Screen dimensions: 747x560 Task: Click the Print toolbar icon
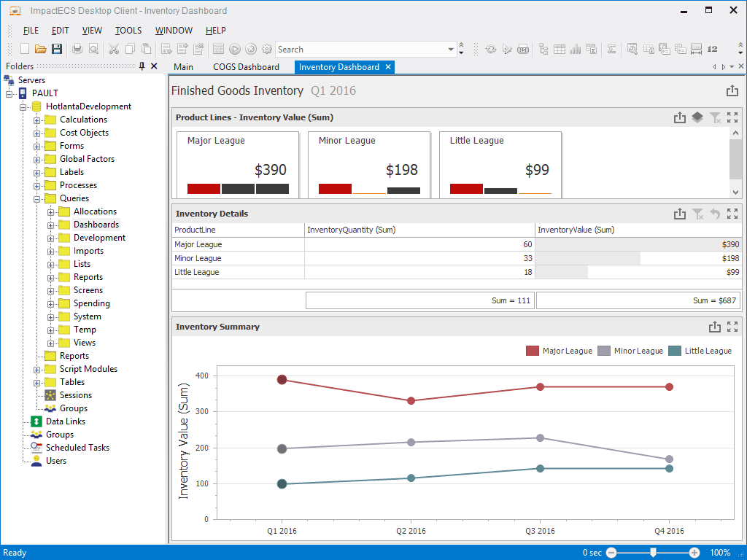pos(77,49)
